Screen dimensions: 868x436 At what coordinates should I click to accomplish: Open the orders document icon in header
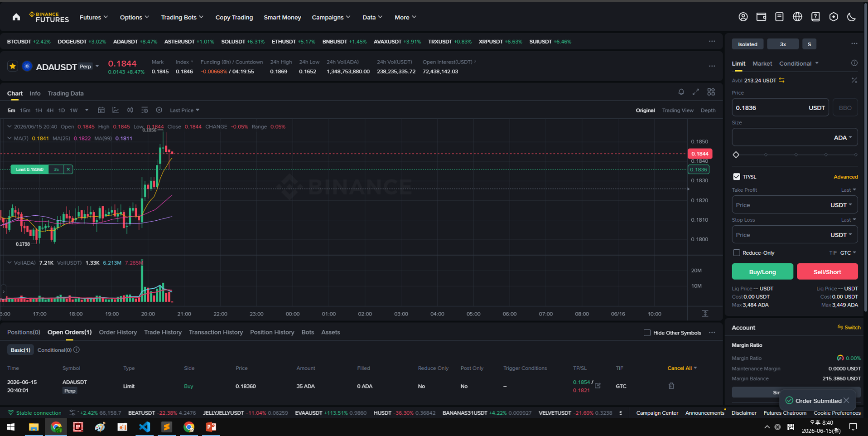tap(779, 17)
